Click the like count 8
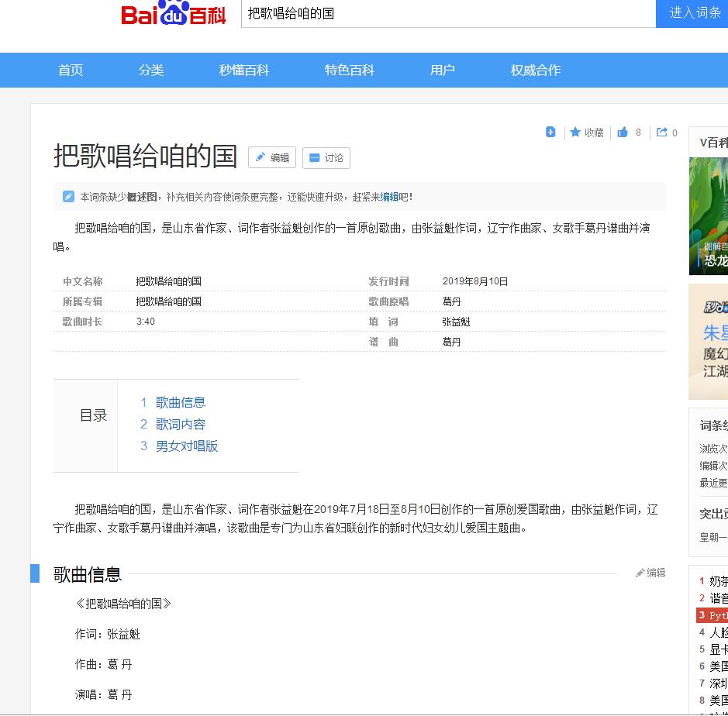This screenshot has height=716, width=728. (638, 133)
